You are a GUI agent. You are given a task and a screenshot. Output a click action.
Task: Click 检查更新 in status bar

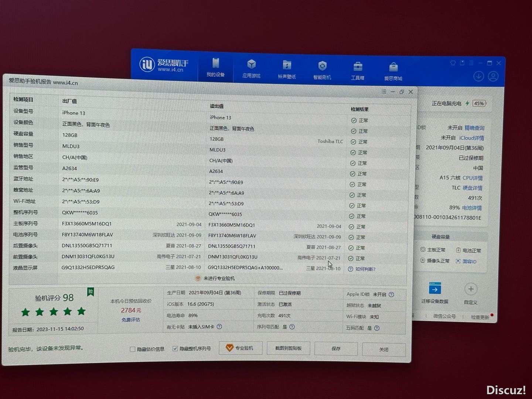(480, 317)
